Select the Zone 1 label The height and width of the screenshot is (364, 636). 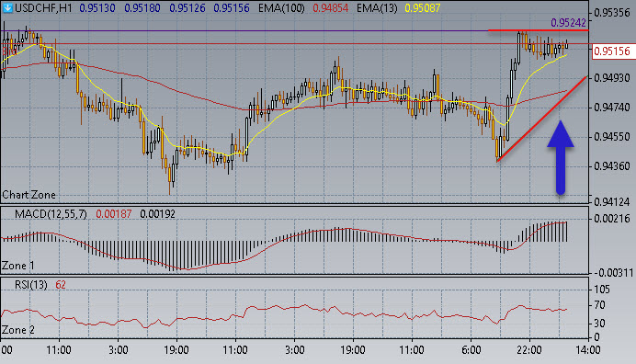pyautogui.click(x=17, y=266)
